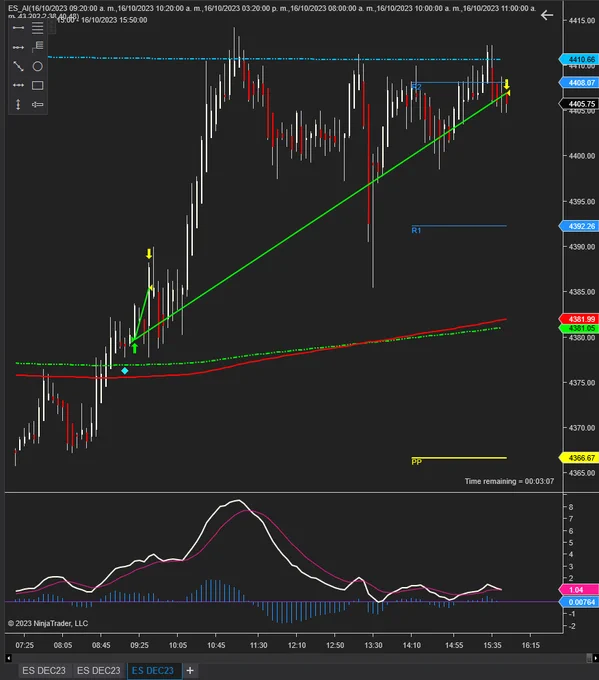Screen dimensions: 599x680
Task: Click the horizontal scrollbar thumb
Action: (589, 658)
